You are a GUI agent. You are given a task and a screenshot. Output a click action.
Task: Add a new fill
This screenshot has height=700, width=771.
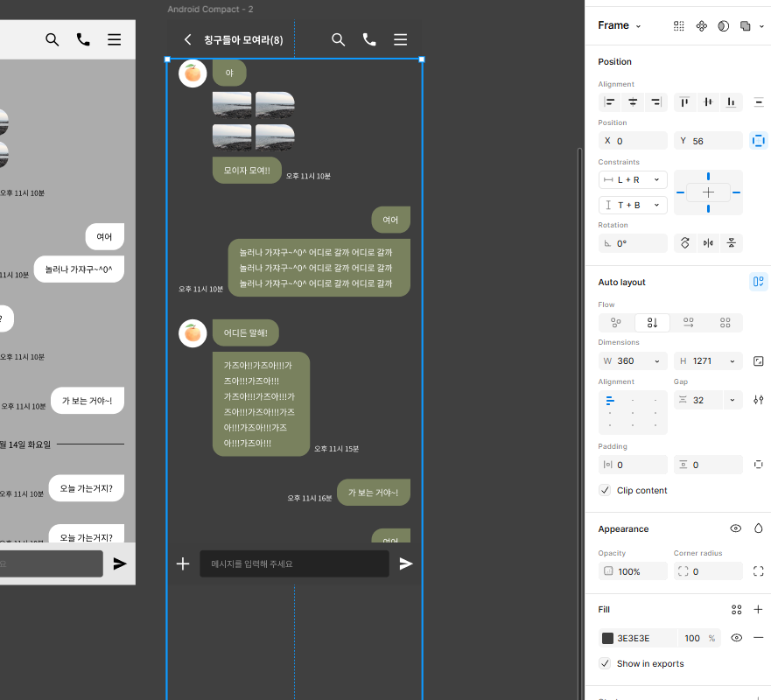(x=759, y=610)
